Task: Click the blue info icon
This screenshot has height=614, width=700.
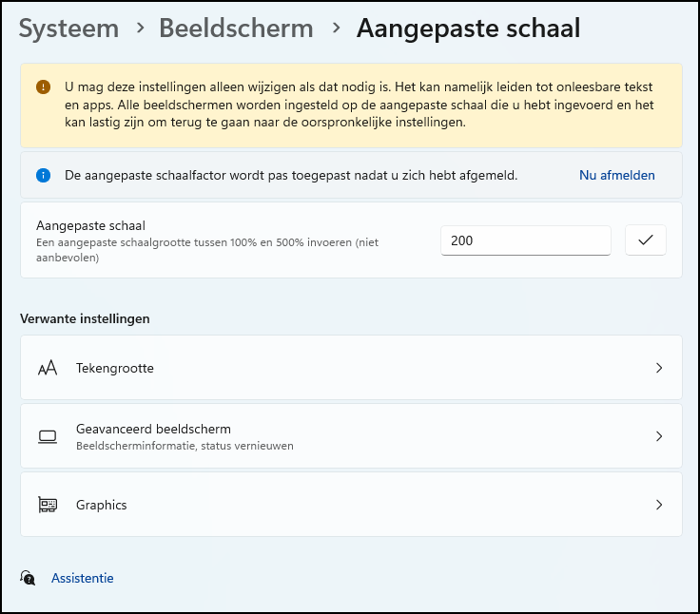Action: [44, 176]
